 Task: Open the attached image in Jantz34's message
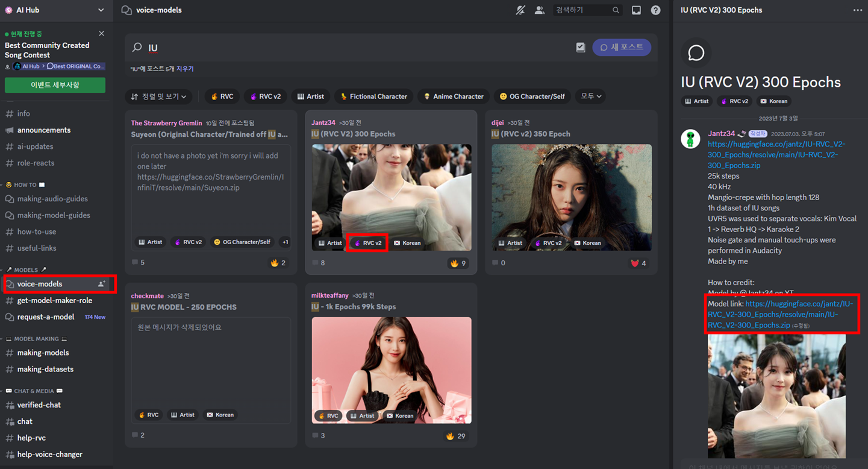pyautogui.click(x=776, y=396)
